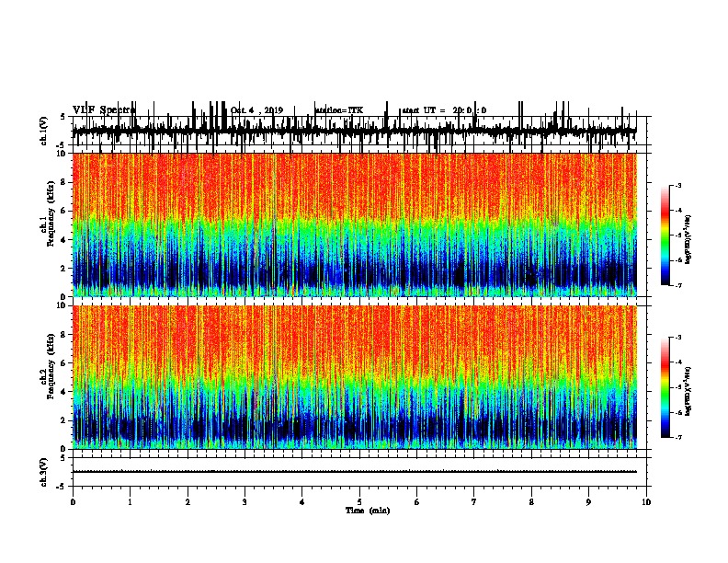This screenshot has height=563, width=728.
Task: Click the "10" label on the time axis
Action: click(646, 502)
